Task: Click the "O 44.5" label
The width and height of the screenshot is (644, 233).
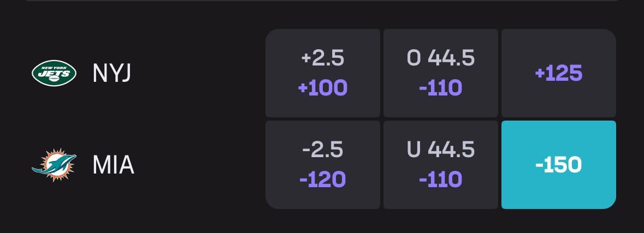Action: point(440,58)
